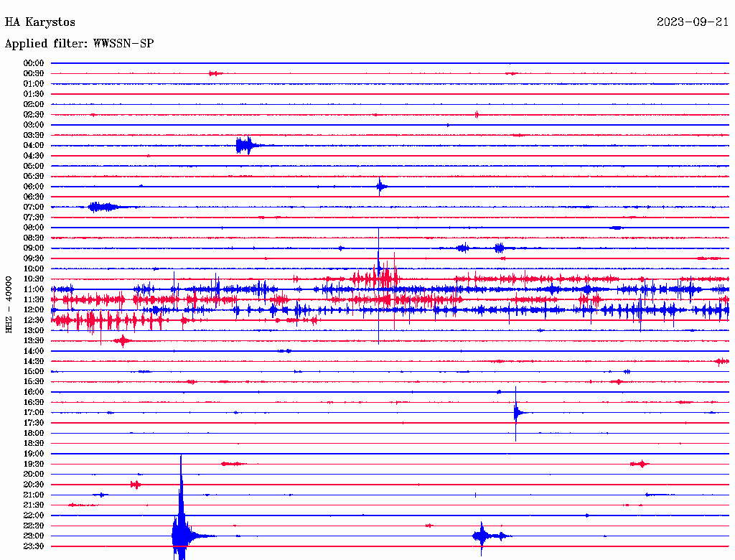Click the 06:00 time label
The height and width of the screenshot is (560, 735).
(34, 186)
